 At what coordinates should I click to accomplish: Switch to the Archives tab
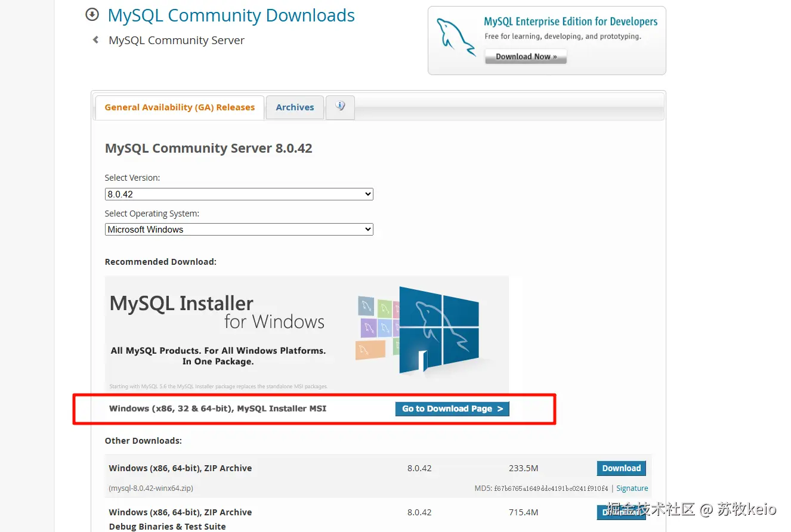tap(295, 107)
